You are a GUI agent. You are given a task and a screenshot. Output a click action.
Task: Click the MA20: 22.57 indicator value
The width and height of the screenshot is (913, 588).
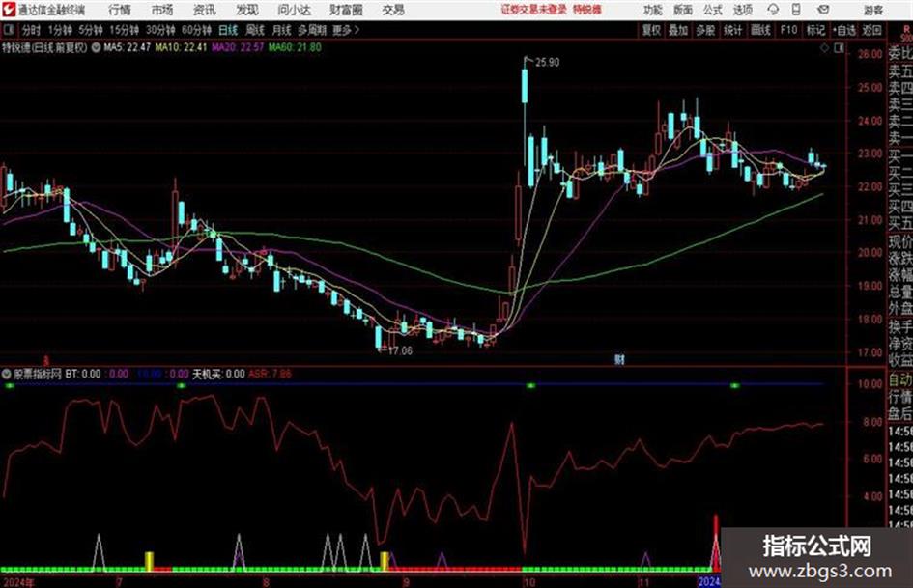[238, 47]
